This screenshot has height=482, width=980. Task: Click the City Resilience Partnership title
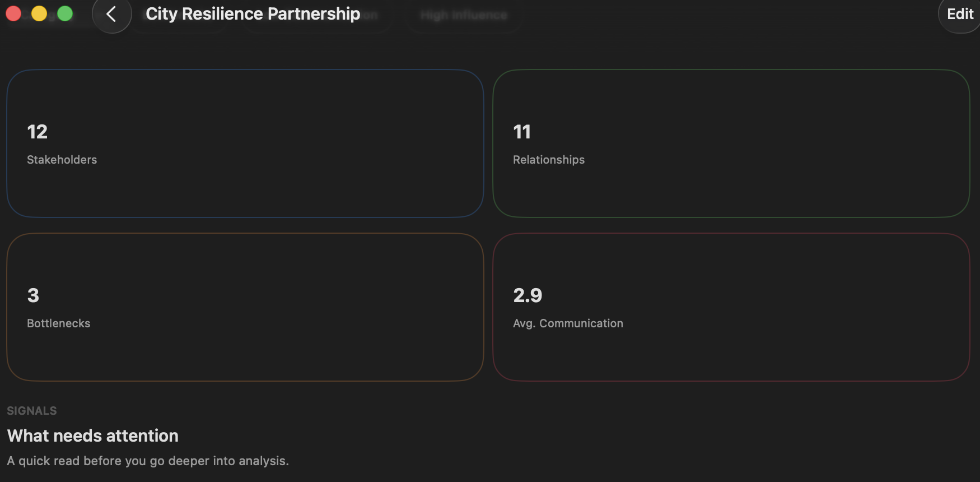(x=253, y=14)
